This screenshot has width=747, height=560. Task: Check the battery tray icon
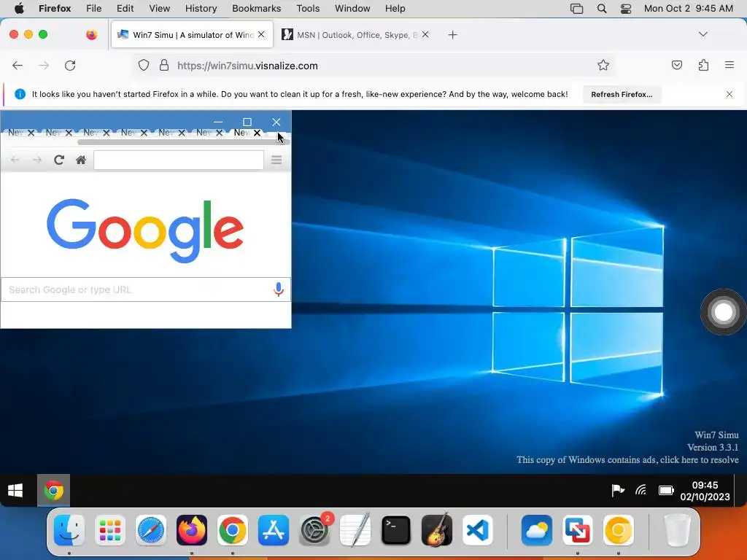[666, 490]
